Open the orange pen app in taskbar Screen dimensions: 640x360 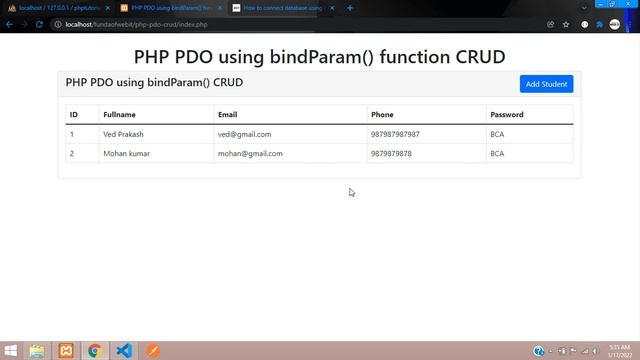(x=153, y=351)
